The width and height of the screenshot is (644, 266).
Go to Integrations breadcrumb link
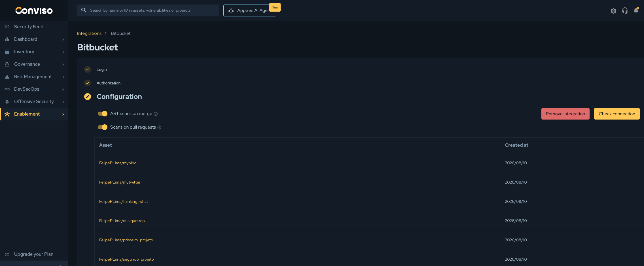[x=89, y=33]
